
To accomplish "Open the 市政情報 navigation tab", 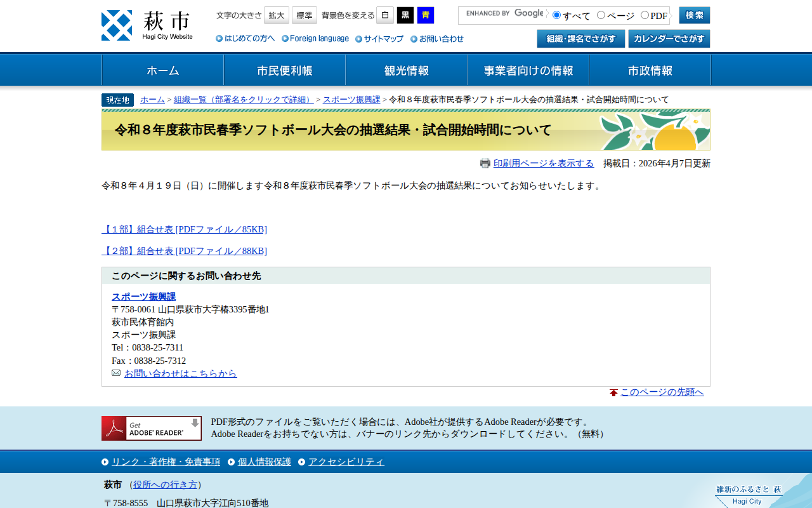I will [650, 70].
